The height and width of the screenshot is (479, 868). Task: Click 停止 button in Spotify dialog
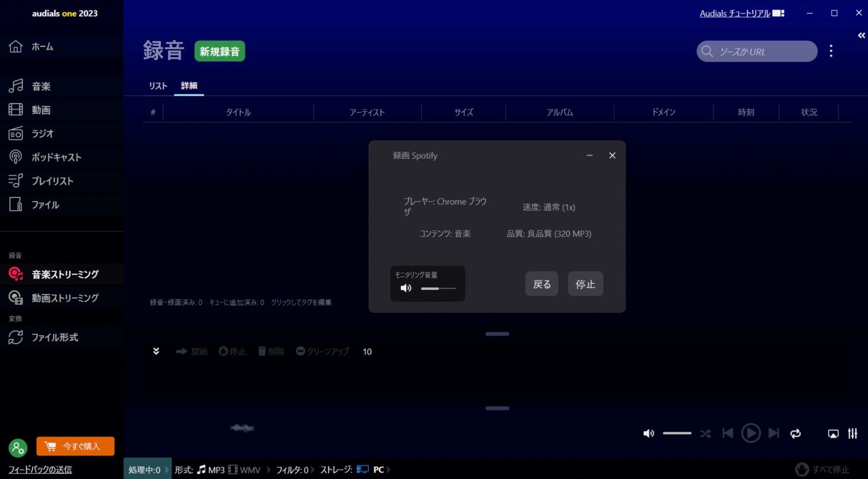click(585, 284)
